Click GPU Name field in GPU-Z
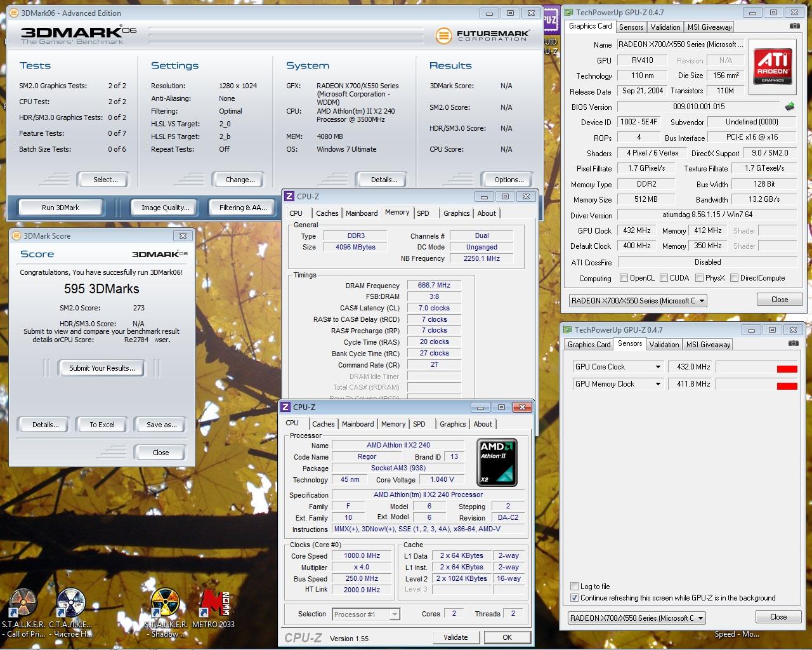This screenshot has width=812, height=650. [x=679, y=44]
